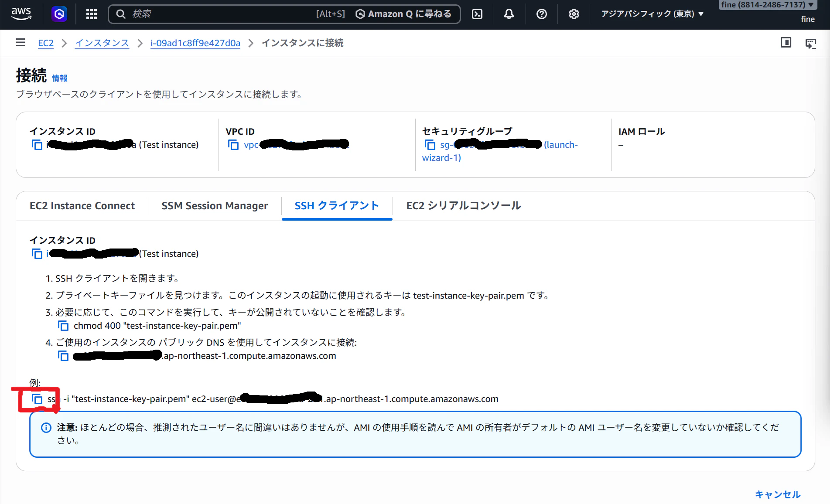The height and width of the screenshot is (504, 830).
Task: Copy the example ssh command
Action: click(37, 399)
